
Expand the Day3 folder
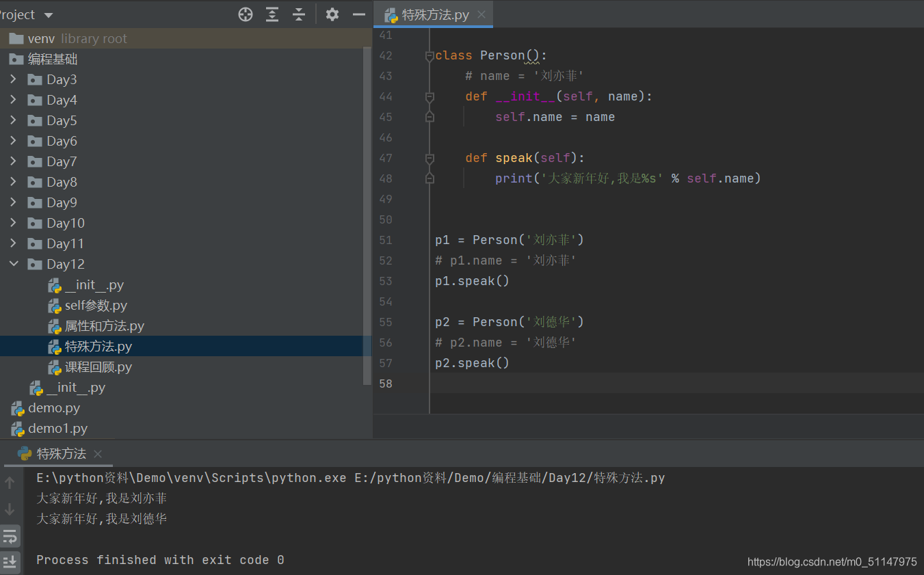tap(13, 79)
